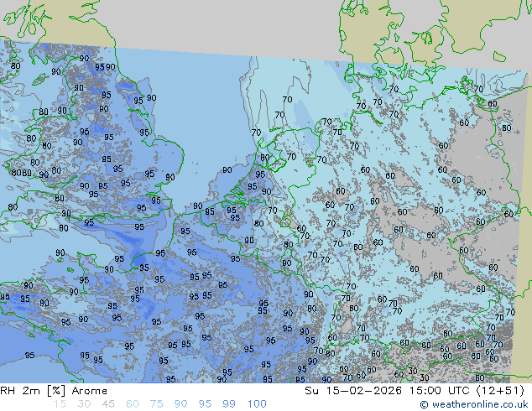Select the 'RH 2m [%] Arome' title
The width and height of the screenshot is (532, 411).
point(54,391)
